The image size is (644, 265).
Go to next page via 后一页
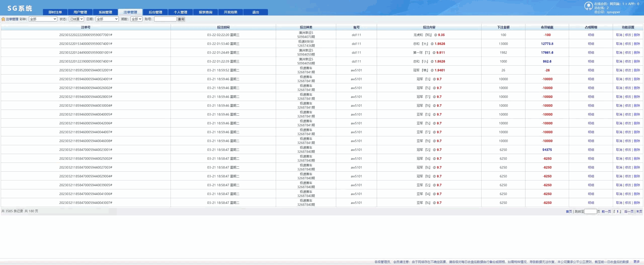click(629, 212)
